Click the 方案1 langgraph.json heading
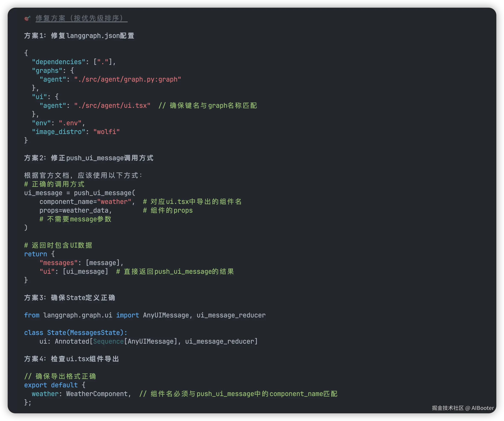The image size is (504, 421). click(79, 36)
